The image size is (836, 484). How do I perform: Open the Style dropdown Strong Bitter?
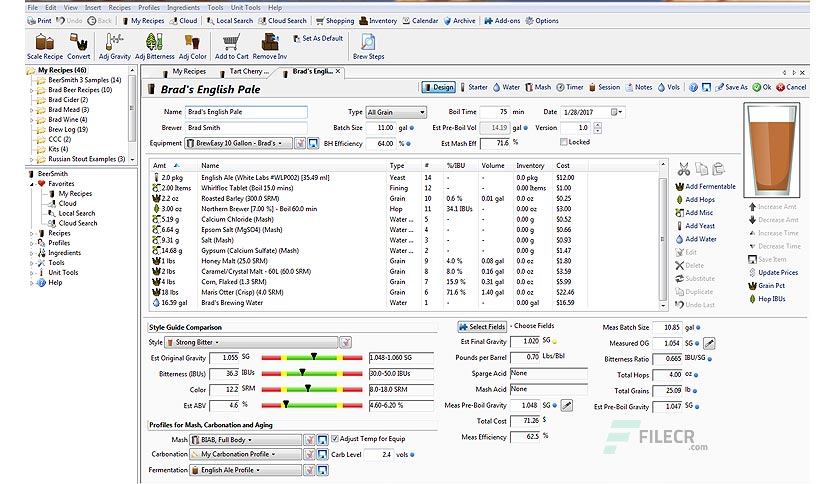[251, 342]
